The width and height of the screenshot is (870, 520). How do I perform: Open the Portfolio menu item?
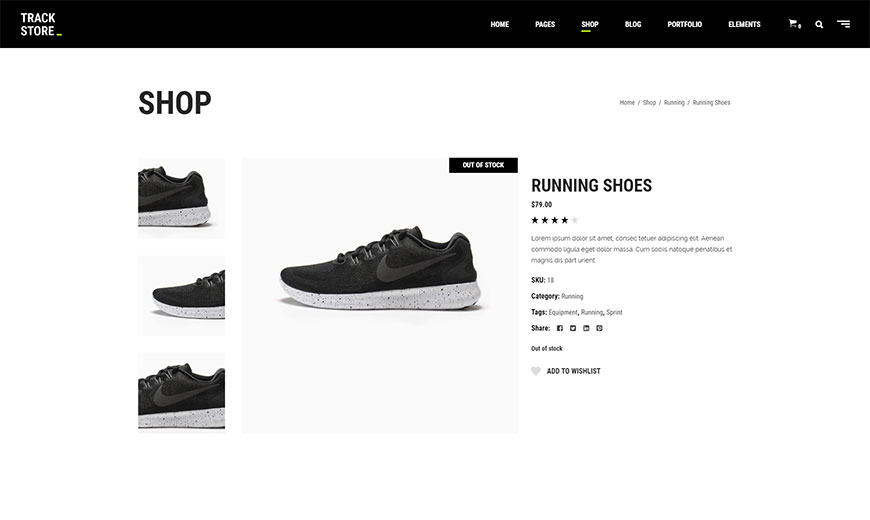click(x=685, y=24)
